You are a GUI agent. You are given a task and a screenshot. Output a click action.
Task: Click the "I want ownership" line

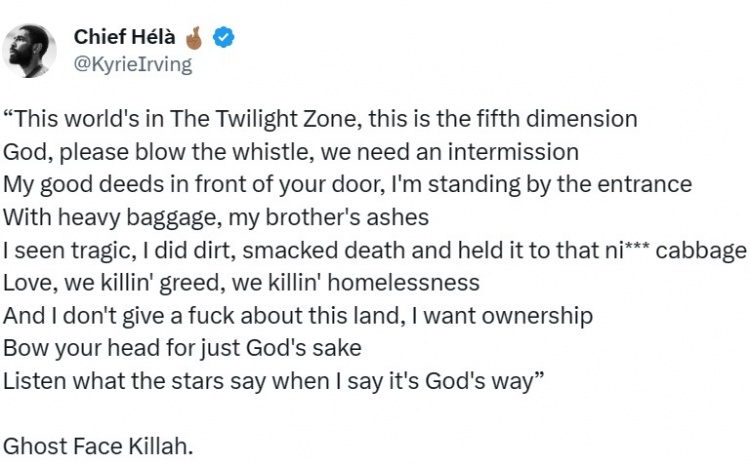[298, 316]
